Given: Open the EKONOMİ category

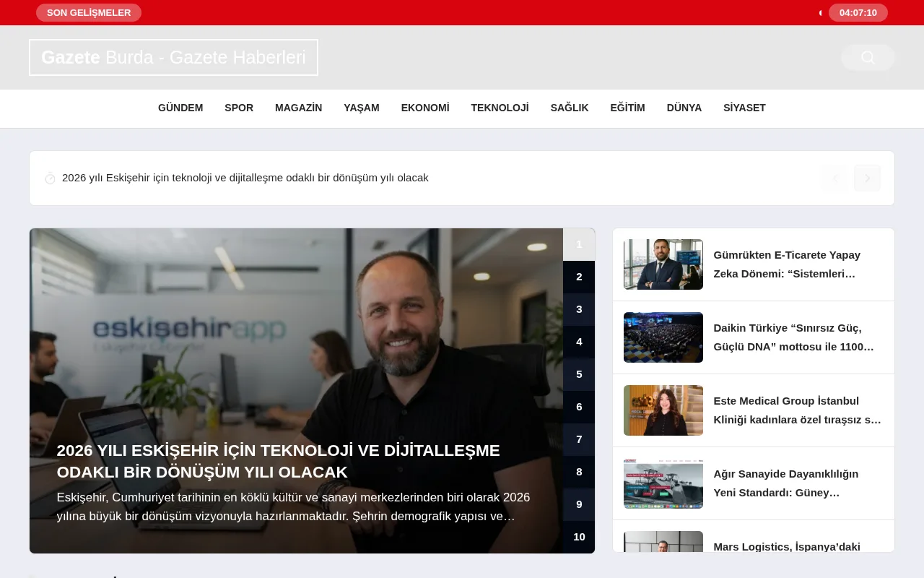Looking at the screenshot, I should 425,108.
